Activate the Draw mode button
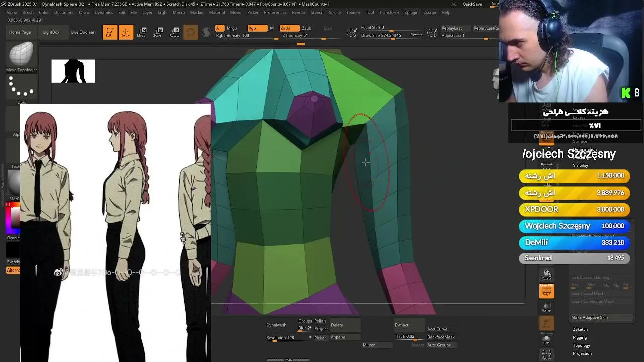 (126, 32)
